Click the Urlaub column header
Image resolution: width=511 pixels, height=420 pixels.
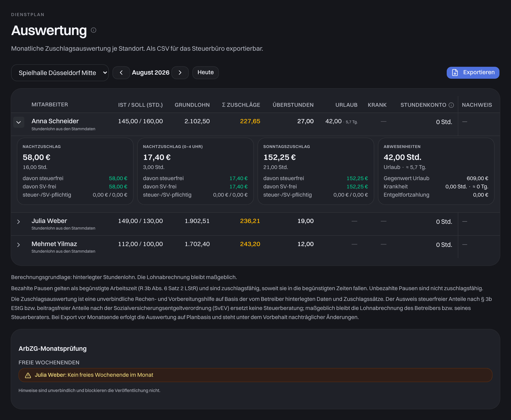point(346,105)
